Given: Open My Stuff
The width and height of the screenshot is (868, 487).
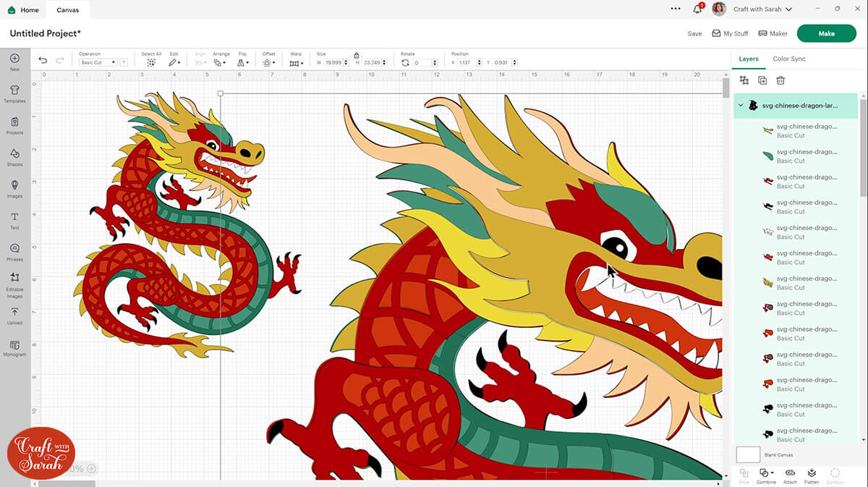Looking at the screenshot, I should coord(730,33).
